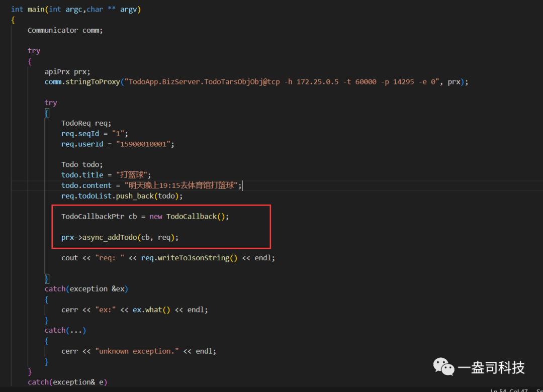Select the argv parameter in main
This screenshot has width=543, height=392.
click(x=129, y=10)
